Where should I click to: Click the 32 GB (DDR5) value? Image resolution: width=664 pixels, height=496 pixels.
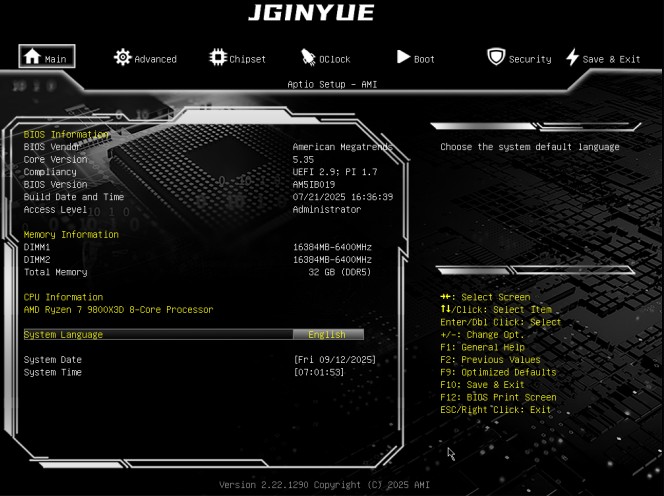point(340,272)
